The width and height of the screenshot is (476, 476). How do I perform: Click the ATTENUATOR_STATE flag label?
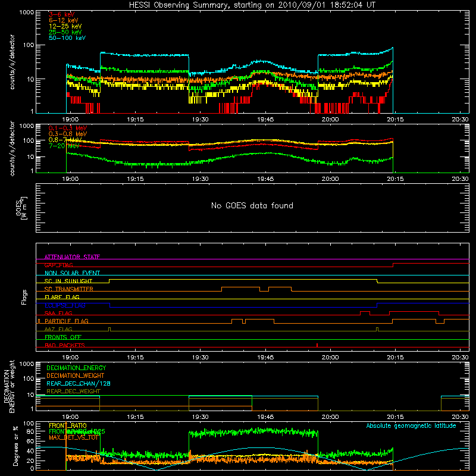(72, 257)
